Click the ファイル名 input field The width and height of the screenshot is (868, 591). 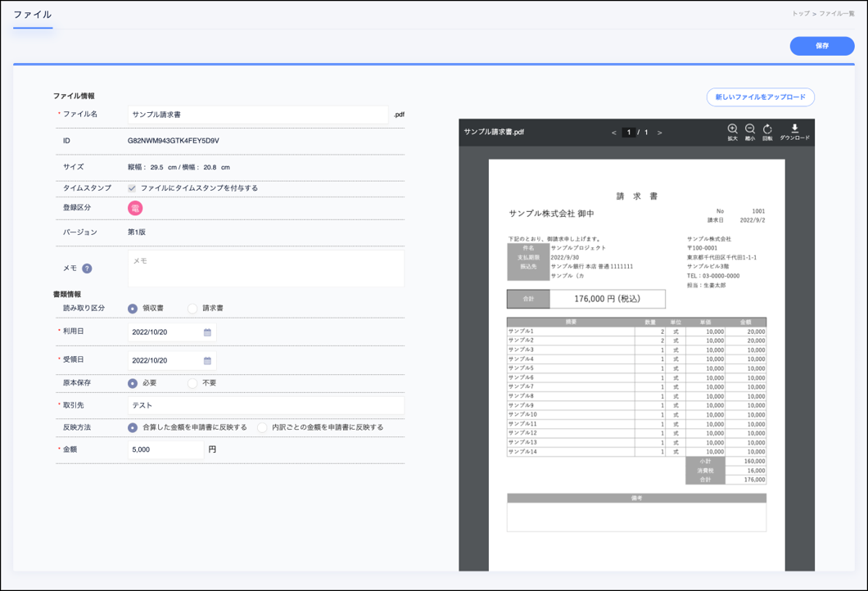click(x=258, y=115)
